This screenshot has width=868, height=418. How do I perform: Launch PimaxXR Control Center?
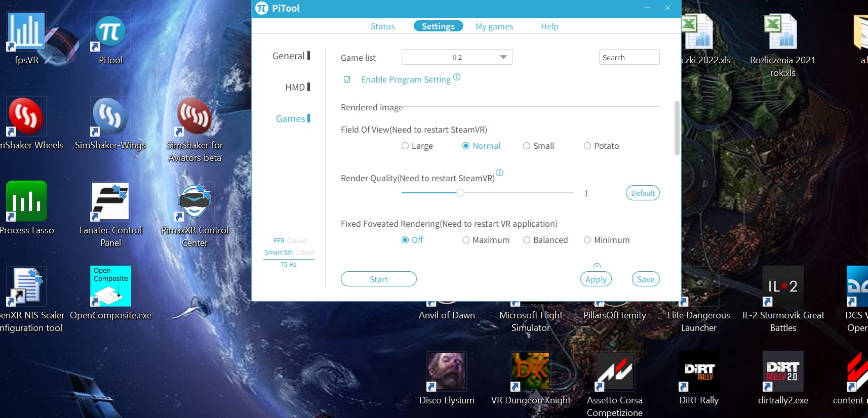[194, 202]
